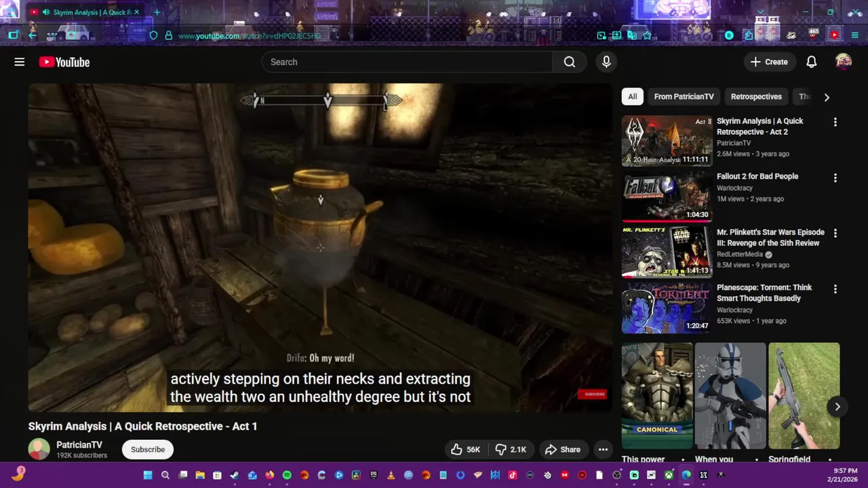
Task: Click the RedLetterMedia channel name
Action: coord(740,254)
